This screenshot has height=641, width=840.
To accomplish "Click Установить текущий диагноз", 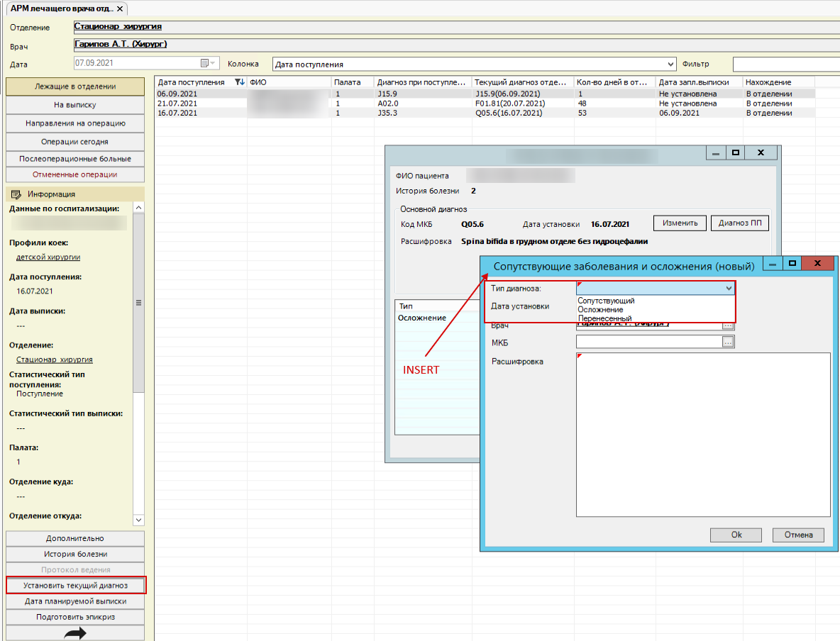I will [x=75, y=585].
